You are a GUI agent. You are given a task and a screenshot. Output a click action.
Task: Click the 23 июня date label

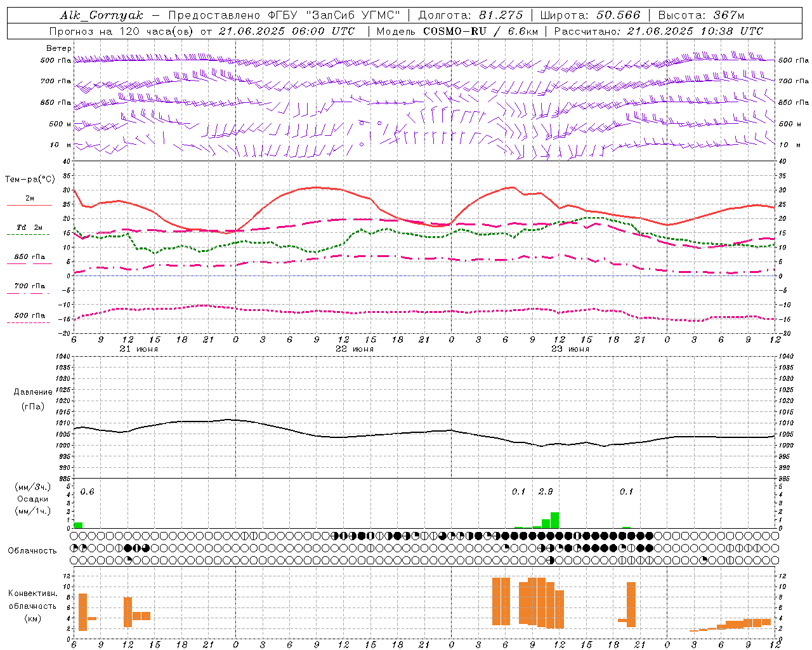570,349
